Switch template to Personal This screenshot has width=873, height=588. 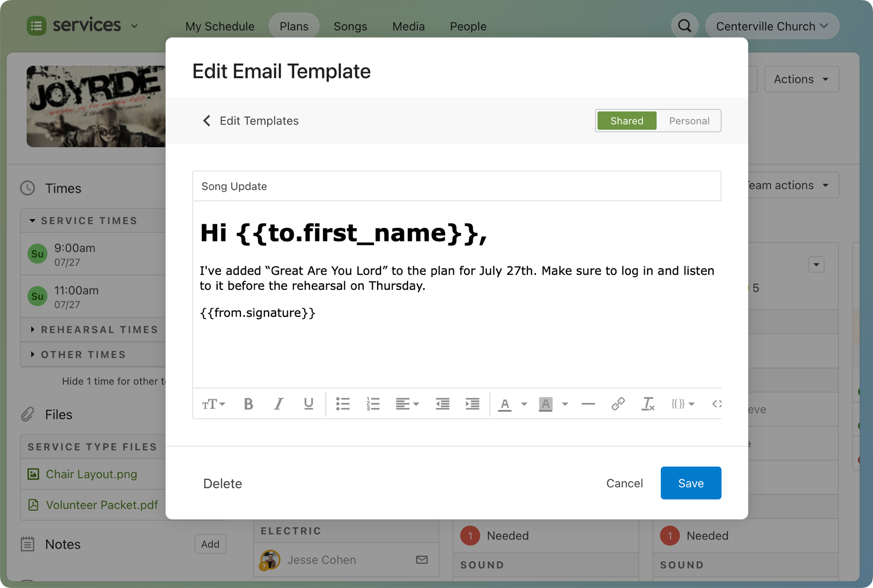coord(689,121)
